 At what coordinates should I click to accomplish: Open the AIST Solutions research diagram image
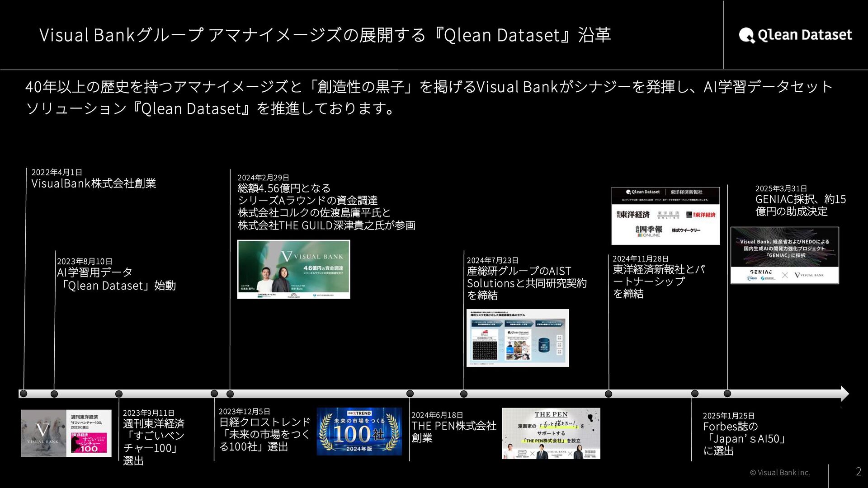pyautogui.click(x=518, y=338)
